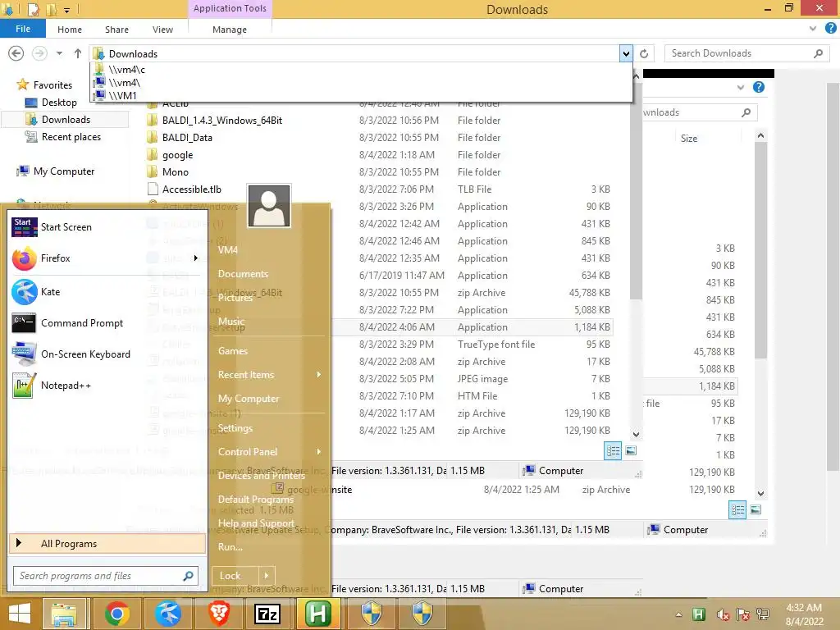Switch to large icons view button
The width and height of the screenshot is (840, 630).
631,450
